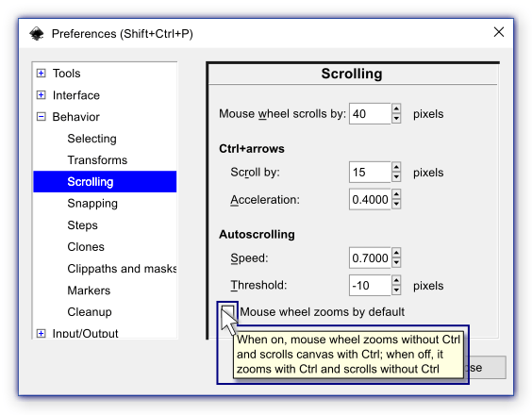Expand the Input/Output tree node

coord(42,333)
